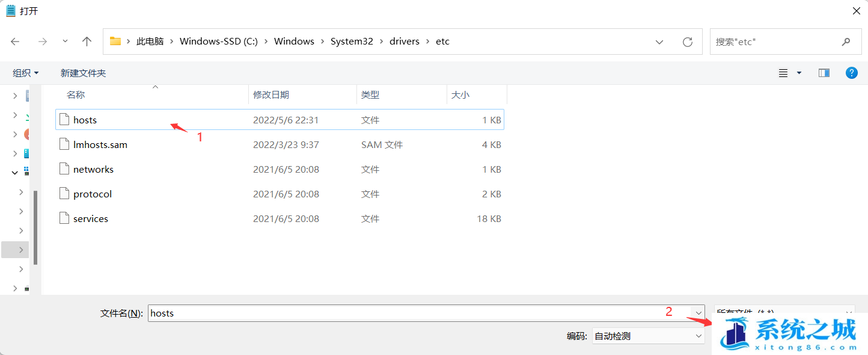Click lmhosts.sam date 2022/3/23 9:37
The width and height of the screenshot is (868, 355).
click(286, 144)
